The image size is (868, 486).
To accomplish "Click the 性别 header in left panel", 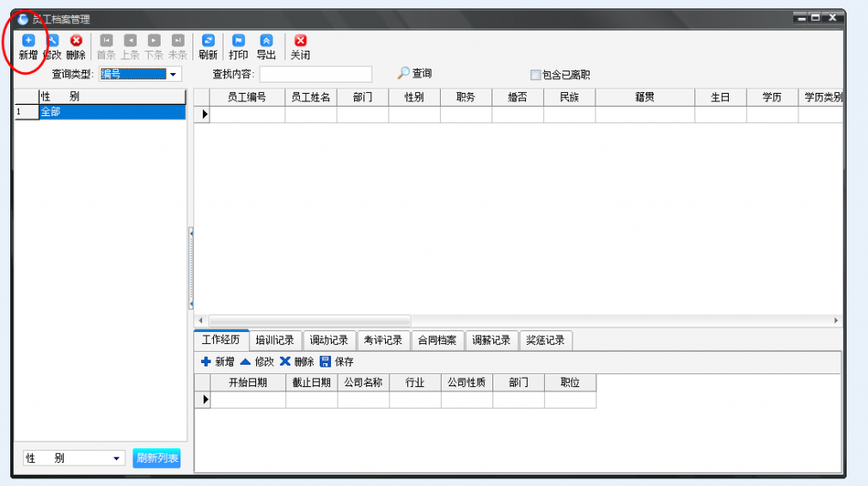I will tap(113, 96).
